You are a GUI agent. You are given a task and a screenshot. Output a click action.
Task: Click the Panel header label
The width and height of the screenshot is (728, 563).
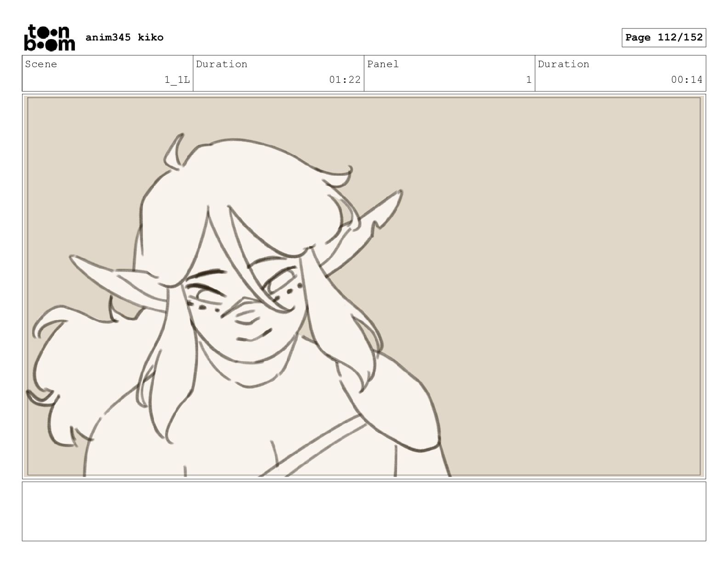[x=382, y=64]
